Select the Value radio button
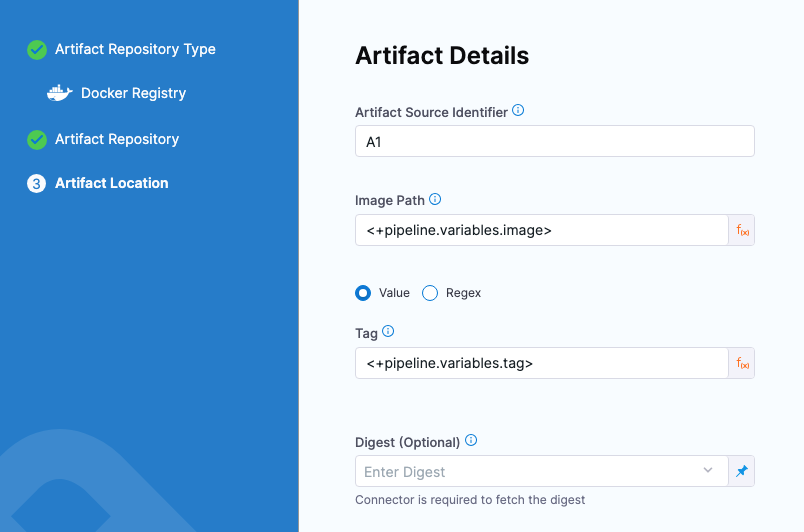Viewport: 804px width, 532px height. (x=364, y=293)
